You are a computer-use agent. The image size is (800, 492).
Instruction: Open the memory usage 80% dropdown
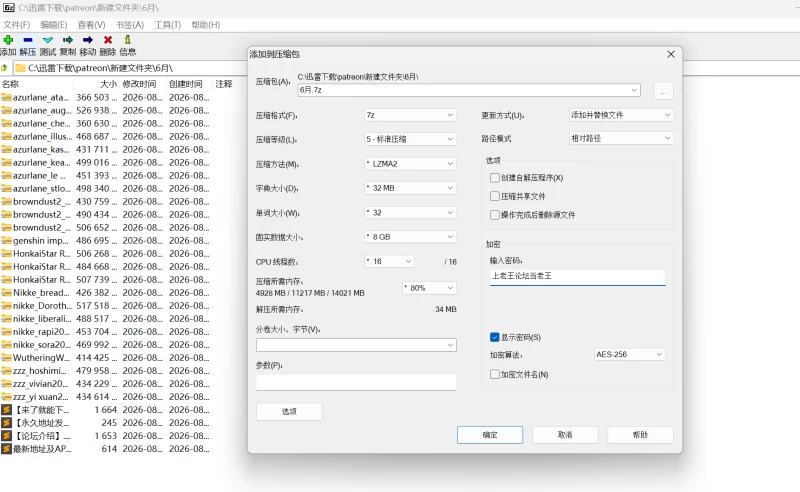[x=429, y=288]
